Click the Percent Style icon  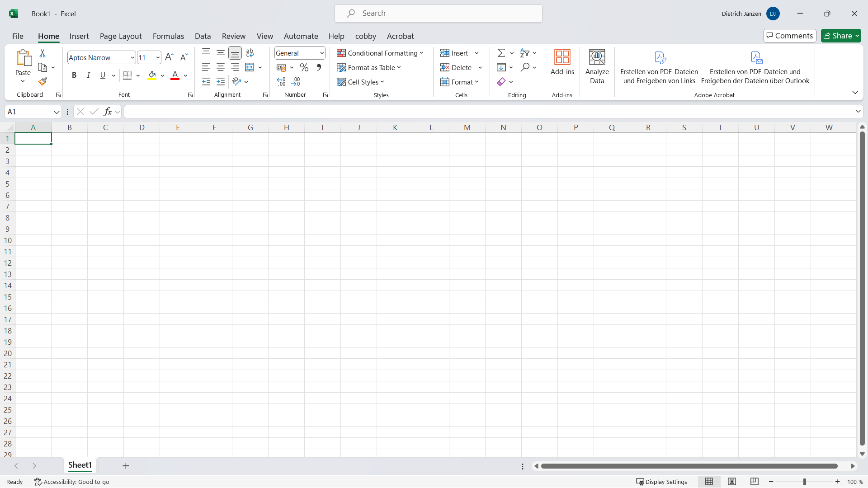pyautogui.click(x=304, y=68)
